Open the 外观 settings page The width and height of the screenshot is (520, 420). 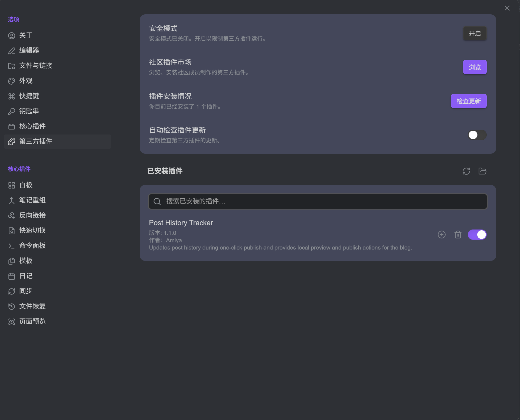click(x=57, y=81)
